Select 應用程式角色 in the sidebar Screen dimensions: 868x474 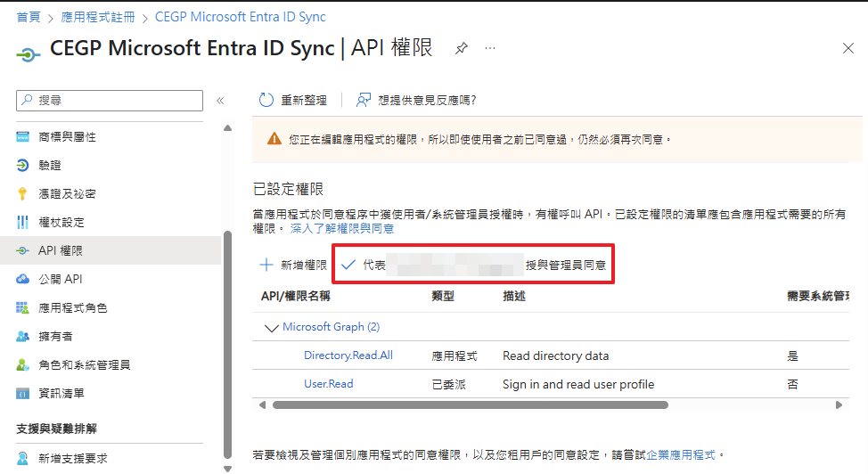click(x=72, y=307)
